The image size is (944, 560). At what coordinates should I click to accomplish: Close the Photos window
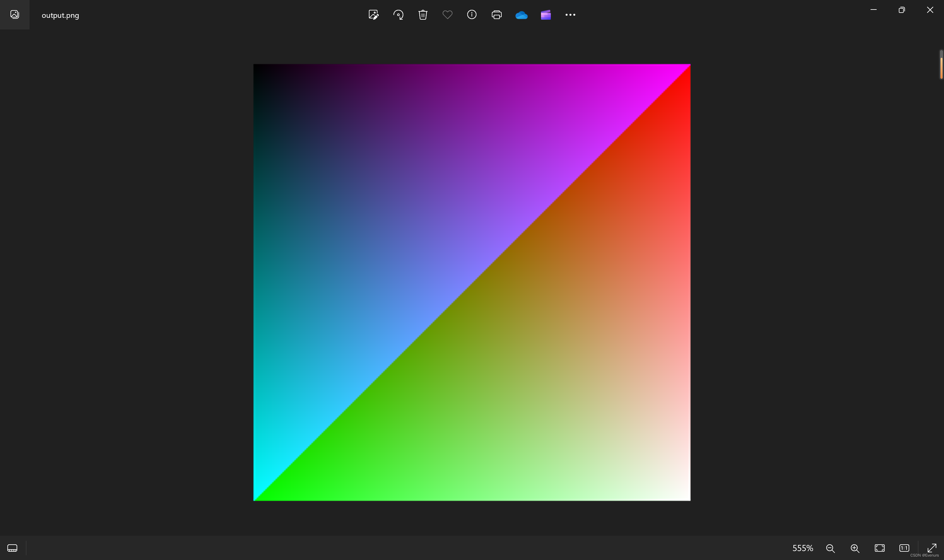click(x=930, y=10)
